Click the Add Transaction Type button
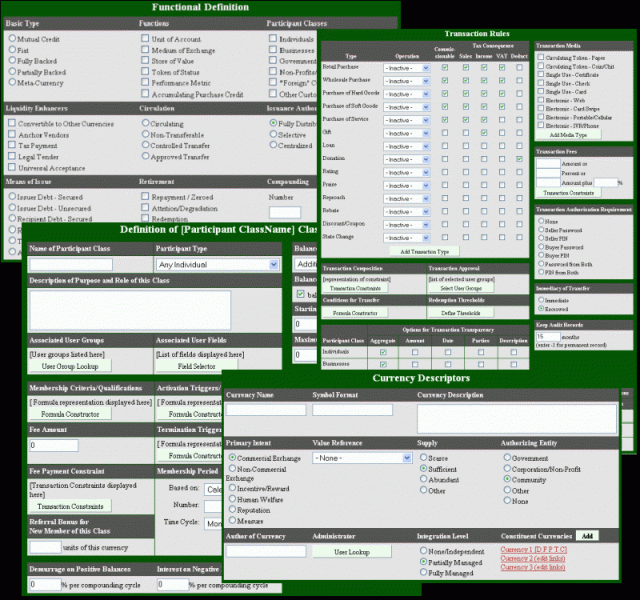The width and height of the screenshot is (640, 600). [x=424, y=252]
